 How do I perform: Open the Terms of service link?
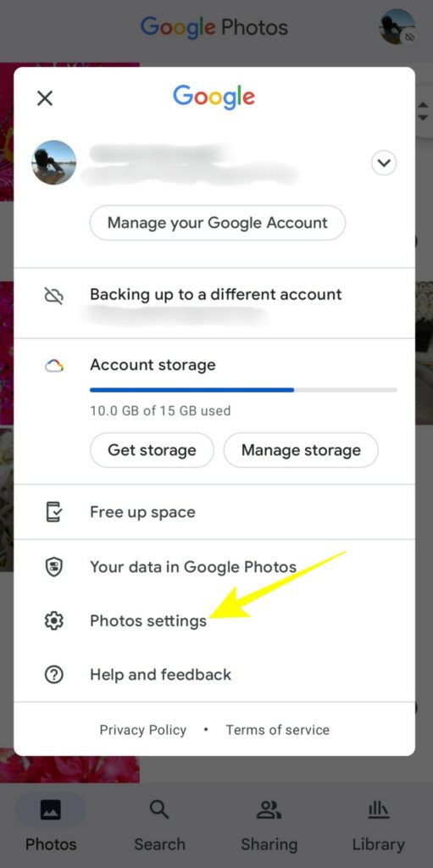277,730
